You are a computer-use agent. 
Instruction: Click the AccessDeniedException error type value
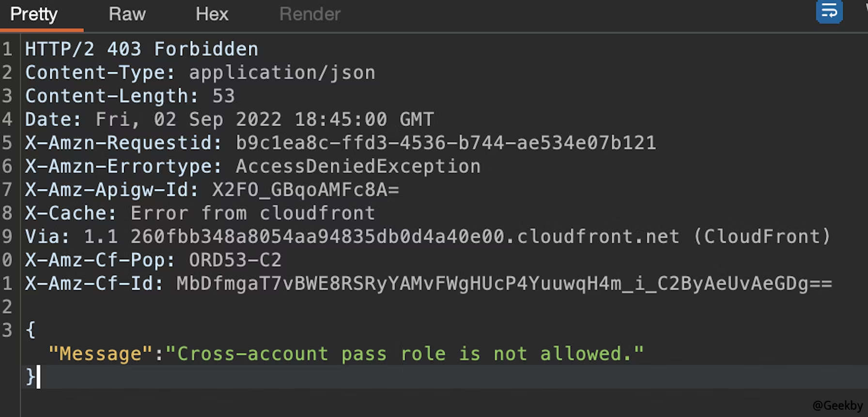358,166
